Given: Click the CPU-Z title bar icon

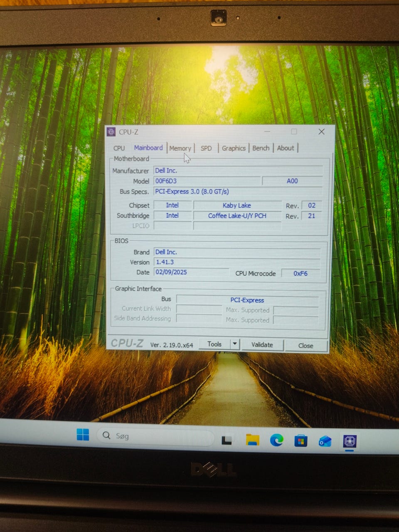Looking at the screenshot, I should click(x=111, y=132).
